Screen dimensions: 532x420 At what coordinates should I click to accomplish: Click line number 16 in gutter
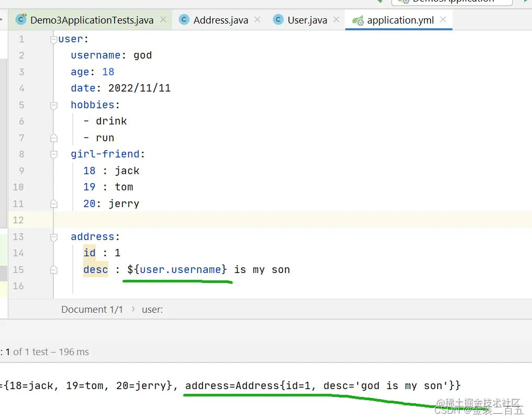(x=18, y=286)
